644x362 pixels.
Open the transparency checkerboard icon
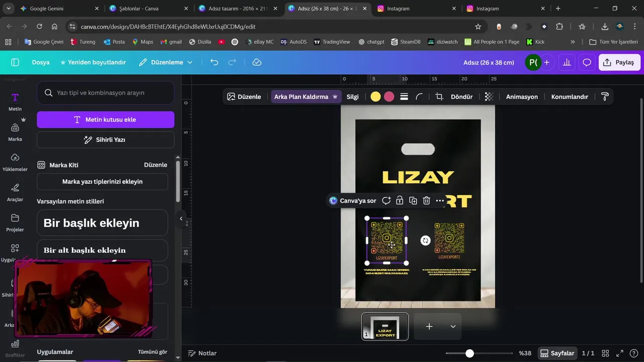click(489, 97)
